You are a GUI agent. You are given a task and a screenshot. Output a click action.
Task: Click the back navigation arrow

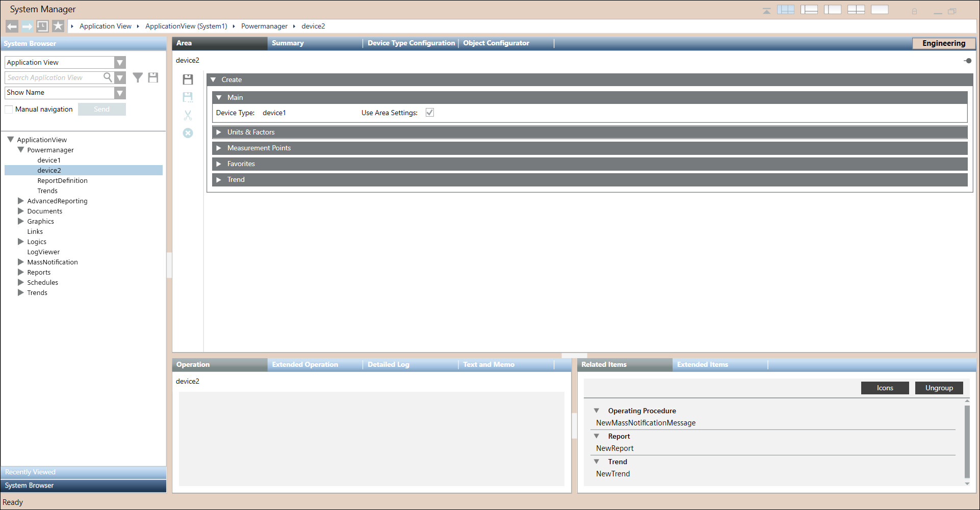coord(12,26)
